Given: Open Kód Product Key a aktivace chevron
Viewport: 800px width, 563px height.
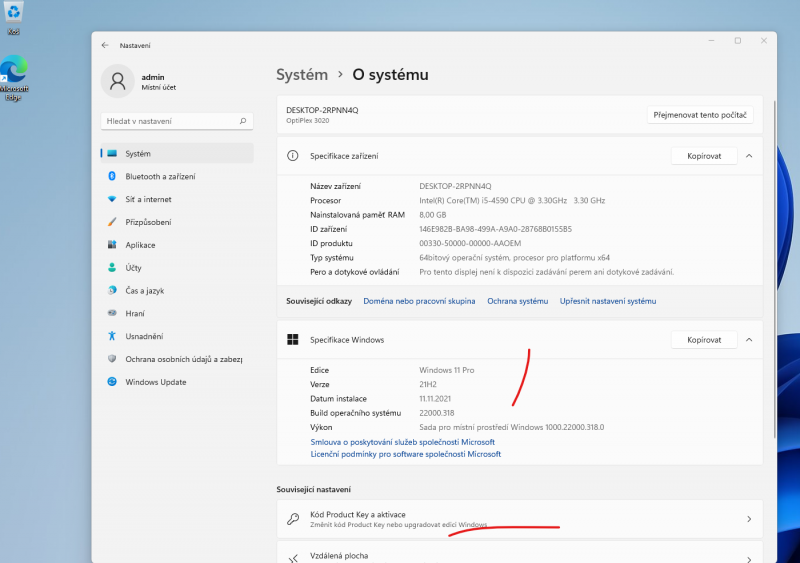Looking at the screenshot, I should (749, 519).
